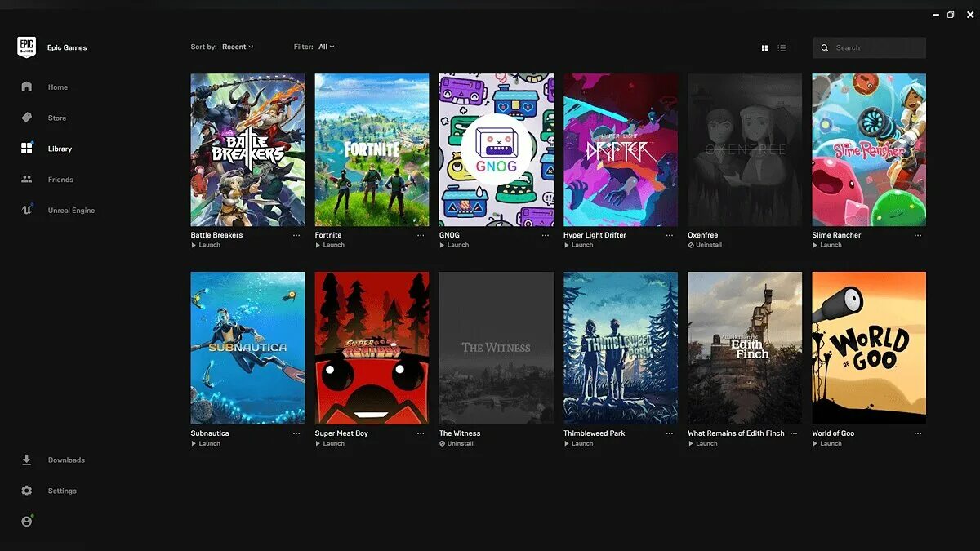The image size is (980, 551).
Task: Switch to list view layout icon
Action: coord(782,48)
